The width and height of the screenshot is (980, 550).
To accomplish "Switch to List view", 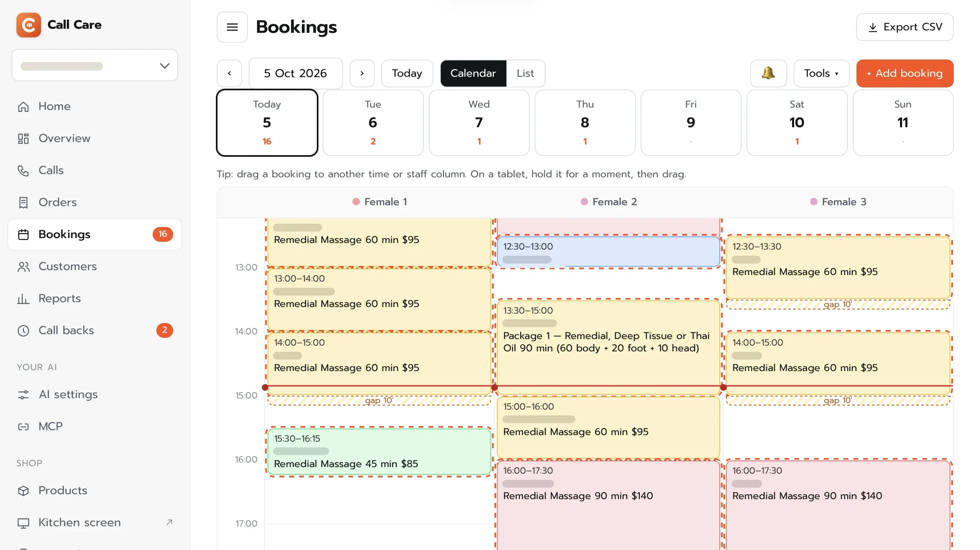I will tap(525, 73).
